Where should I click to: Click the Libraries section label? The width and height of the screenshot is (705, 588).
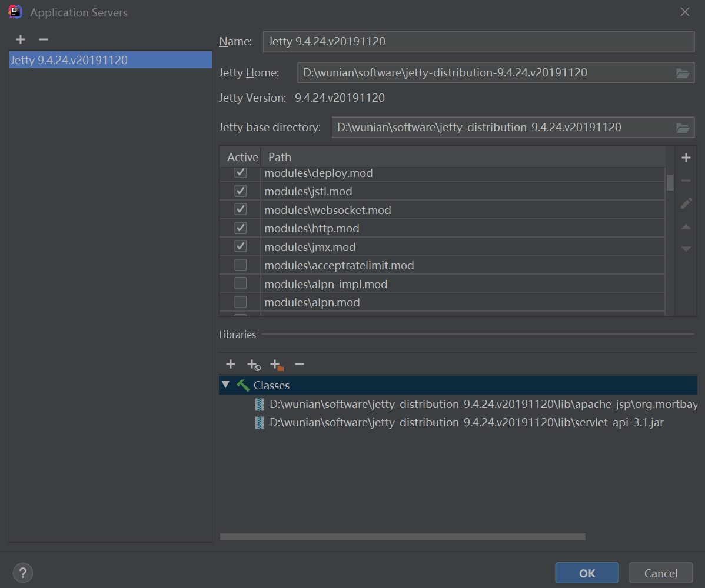tap(237, 335)
